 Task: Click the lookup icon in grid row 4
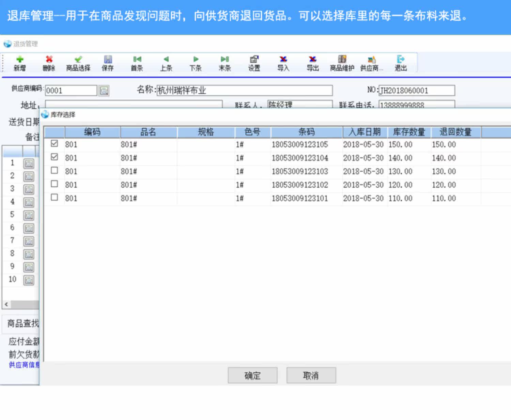[29, 202]
